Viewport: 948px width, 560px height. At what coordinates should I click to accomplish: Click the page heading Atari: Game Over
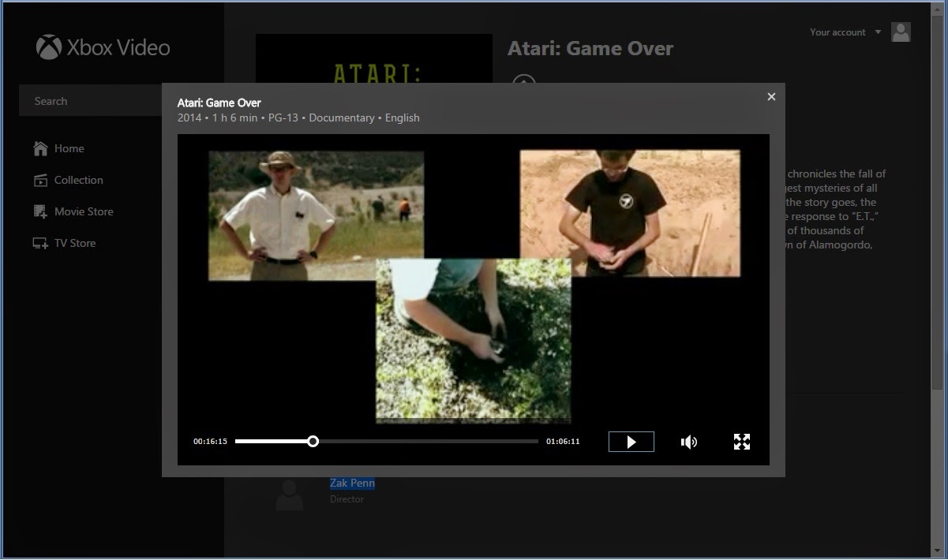(590, 48)
